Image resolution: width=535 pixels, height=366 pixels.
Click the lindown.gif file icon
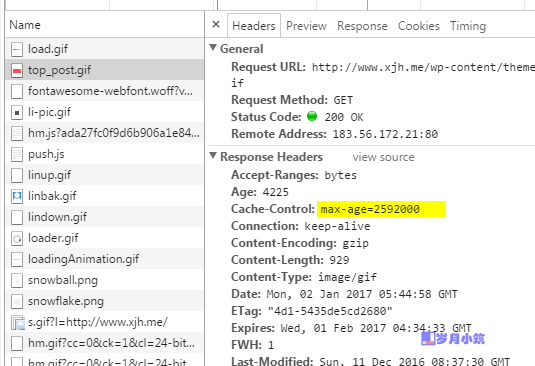pyautogui.click(x=17, y=217)
